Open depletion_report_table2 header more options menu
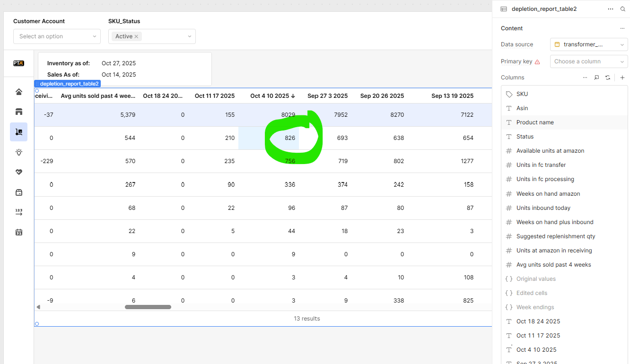The height and width of the screenshot is (364, 630). point(611,9)
